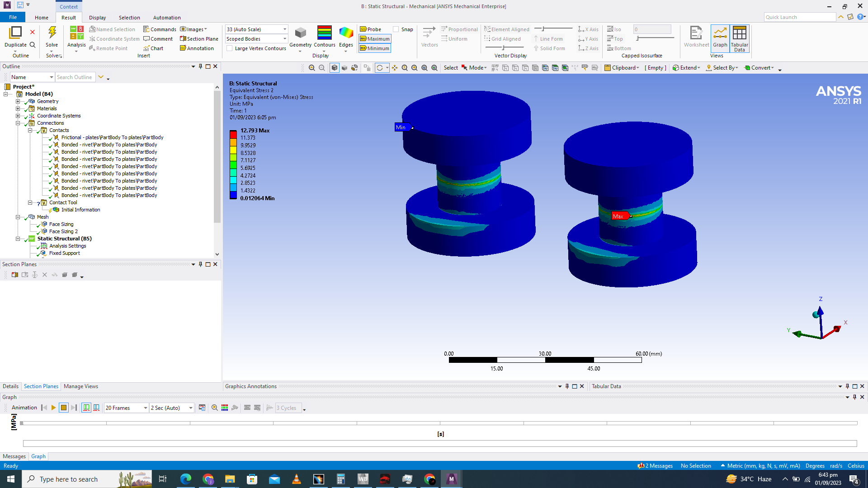Open the Name filter dropdown in Outline

32,77
